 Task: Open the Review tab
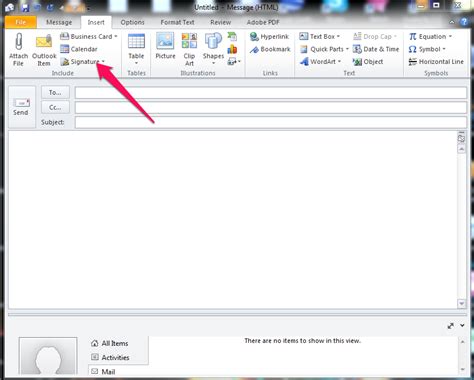point(220,22)
